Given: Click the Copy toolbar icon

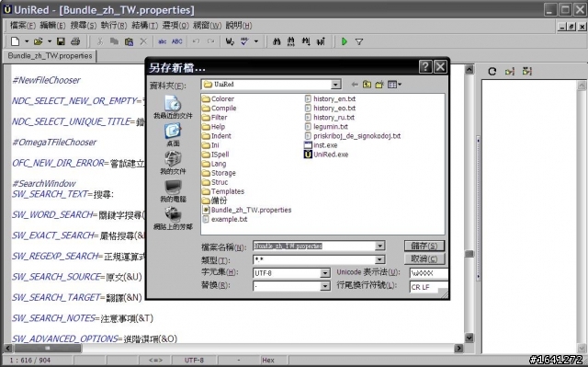Looking at the screenshot, I should click(x=114, y=41).
